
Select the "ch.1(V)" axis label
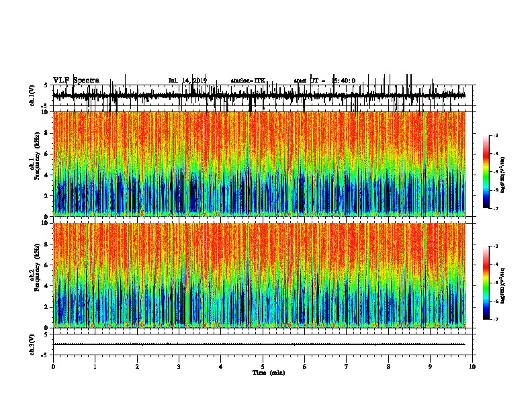pyautogui.click(x=32, y=95)
